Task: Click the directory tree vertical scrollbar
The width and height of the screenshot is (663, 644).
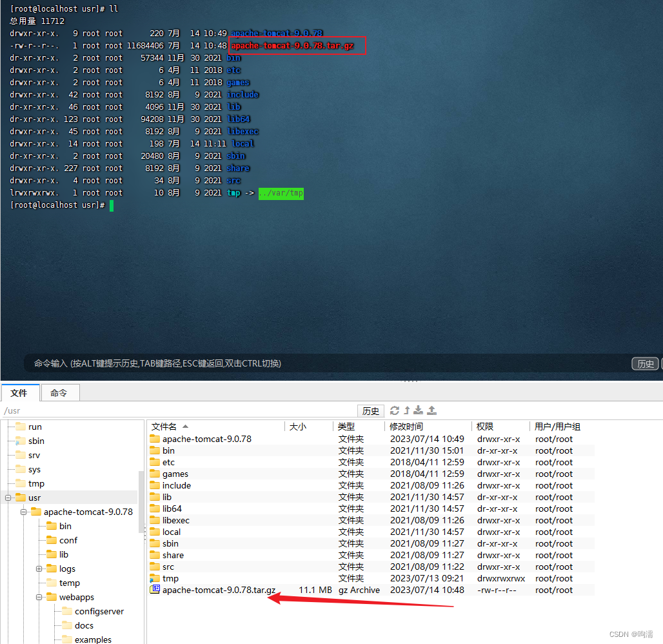Action: tap(141, 501)
